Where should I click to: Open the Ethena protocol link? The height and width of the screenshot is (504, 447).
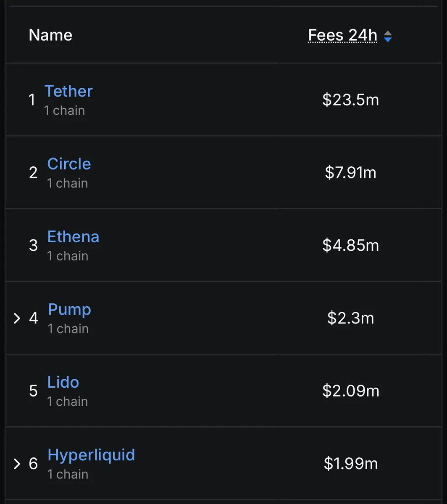tap(73, 236)
